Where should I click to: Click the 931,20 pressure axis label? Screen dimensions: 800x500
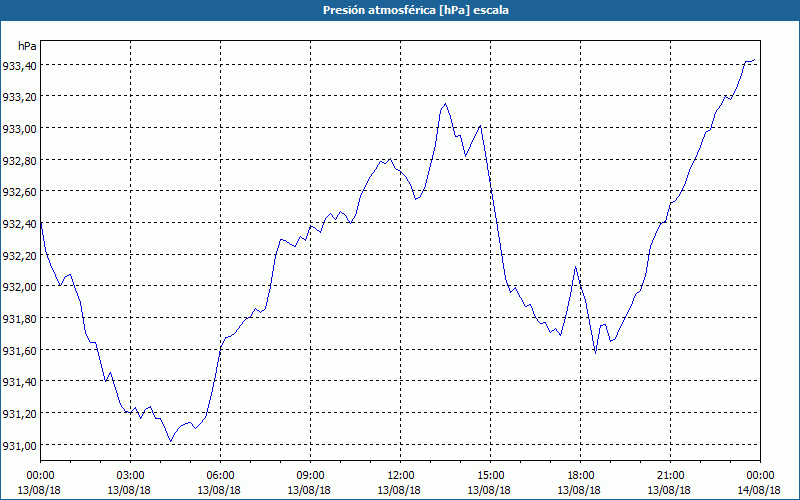(x=19, y=413)
